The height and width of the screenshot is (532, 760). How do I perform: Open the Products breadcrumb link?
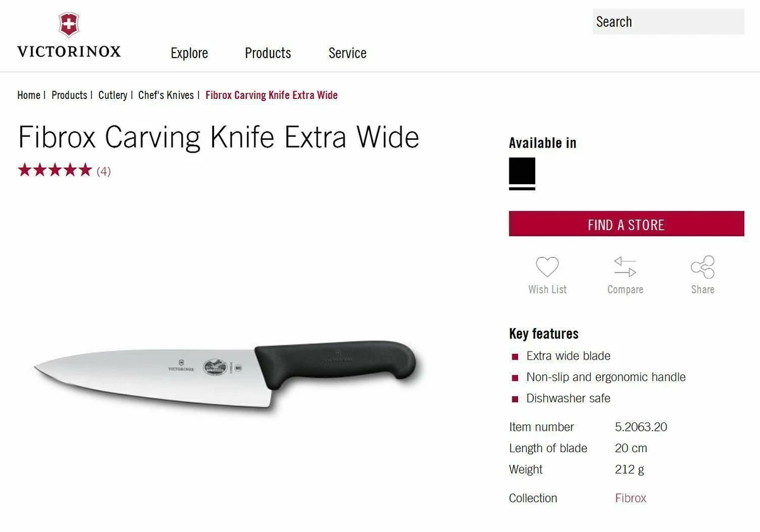tap(69, 95)
